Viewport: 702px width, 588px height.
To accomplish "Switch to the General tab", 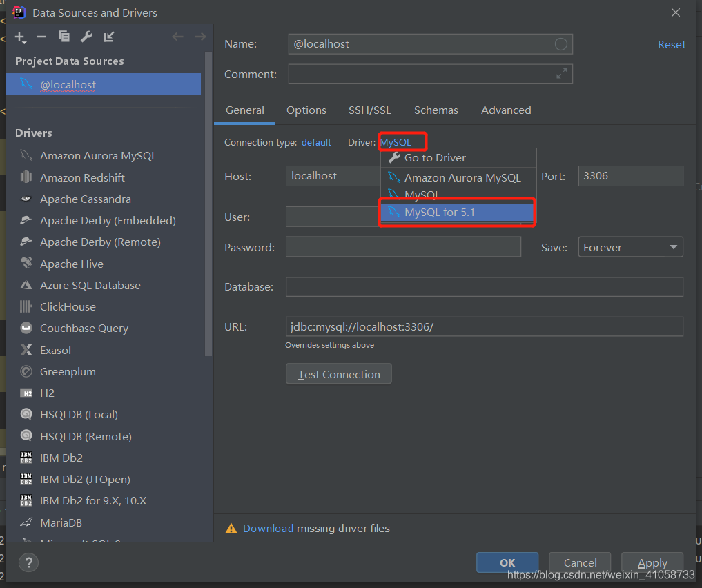I will [245, 110].
